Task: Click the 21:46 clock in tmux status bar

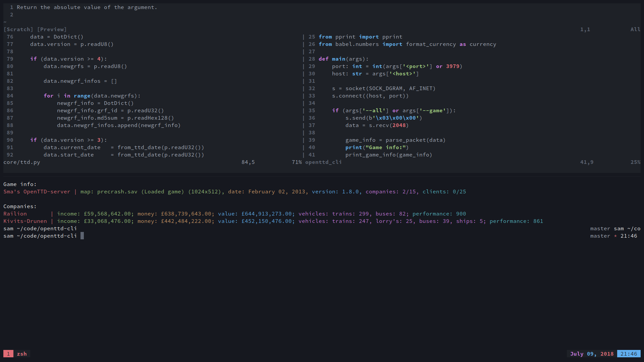Action: [629, 354]
